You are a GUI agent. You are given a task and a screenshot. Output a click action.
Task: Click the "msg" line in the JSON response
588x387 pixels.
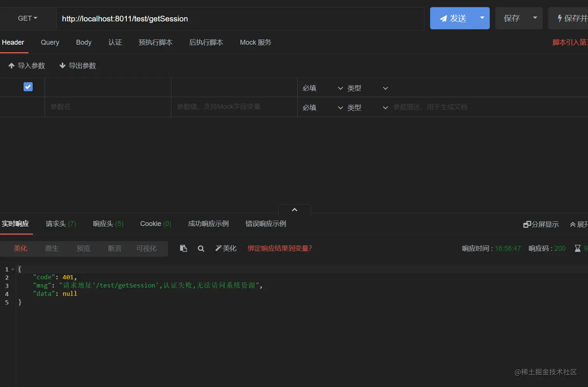point(148,285)
